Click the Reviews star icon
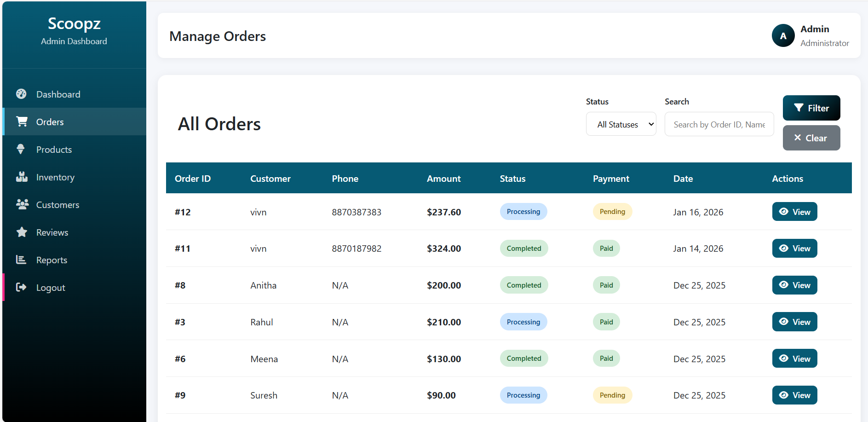The height and width of the screenshot is (422, 868). 22,232
